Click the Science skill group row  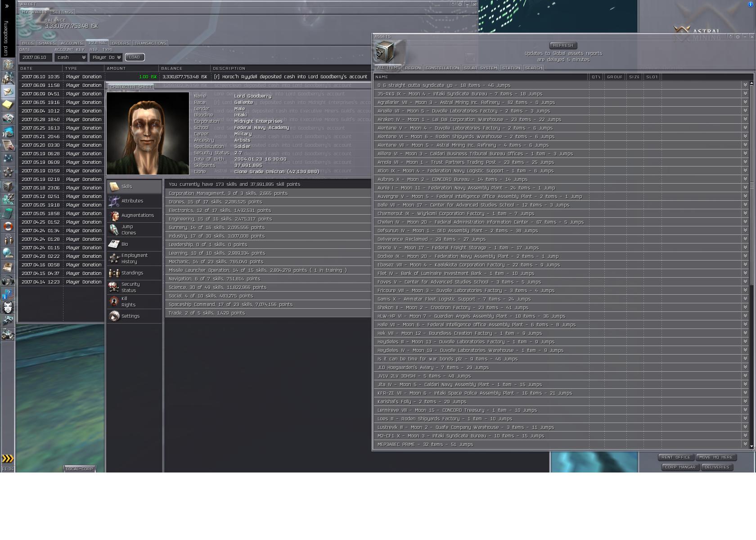tap(268, 288)
